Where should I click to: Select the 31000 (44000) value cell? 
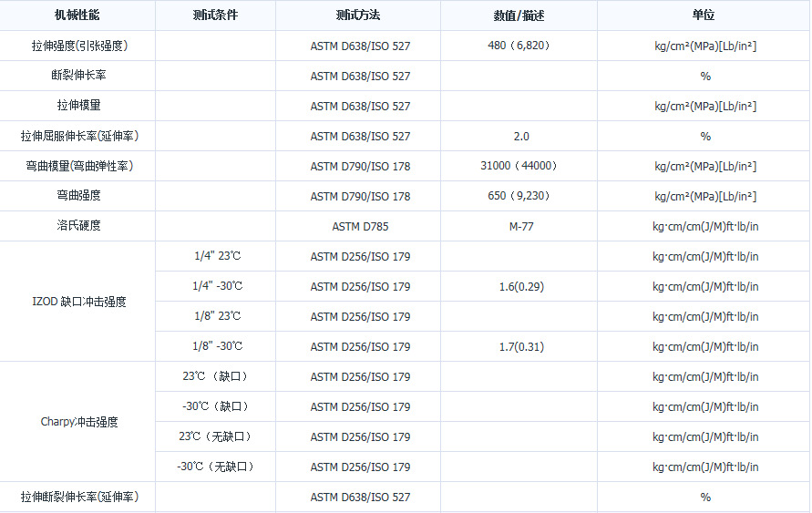pyautogui.click(x=519, y=166)
